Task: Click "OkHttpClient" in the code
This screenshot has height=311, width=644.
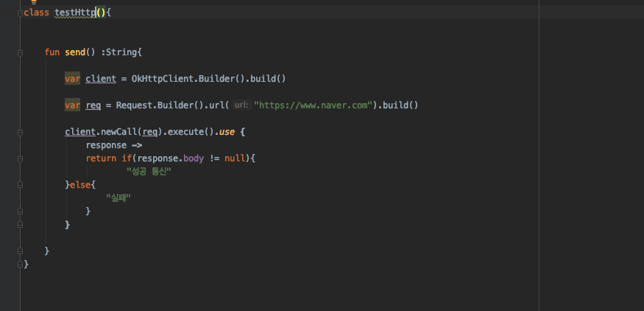Action: pyautogui.click(x=162, y=79)
